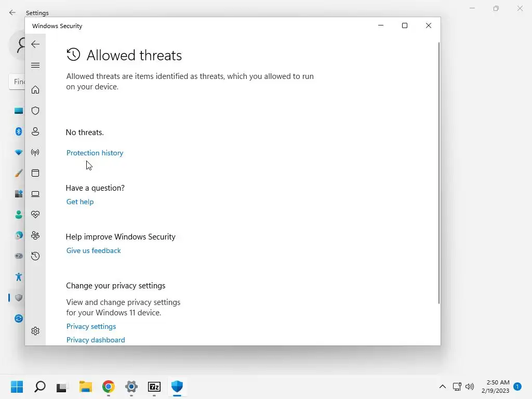Select Personalization brush icon in Settings

tap(19, 173)
